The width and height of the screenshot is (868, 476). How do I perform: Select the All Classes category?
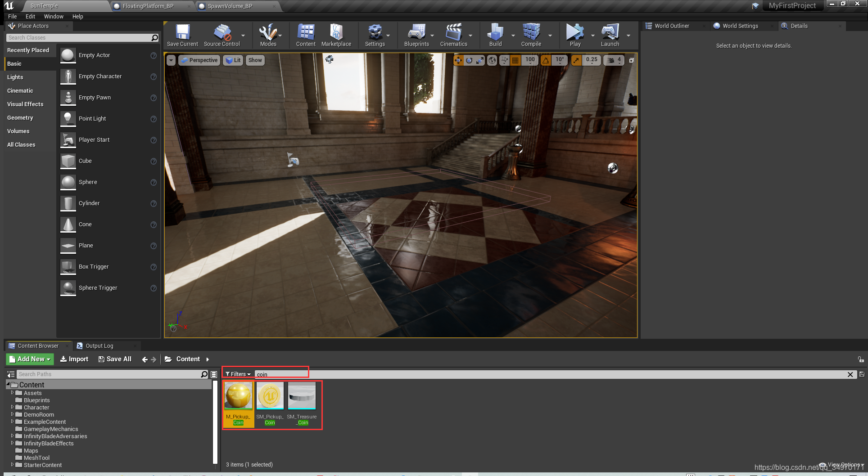pos(21,145)
